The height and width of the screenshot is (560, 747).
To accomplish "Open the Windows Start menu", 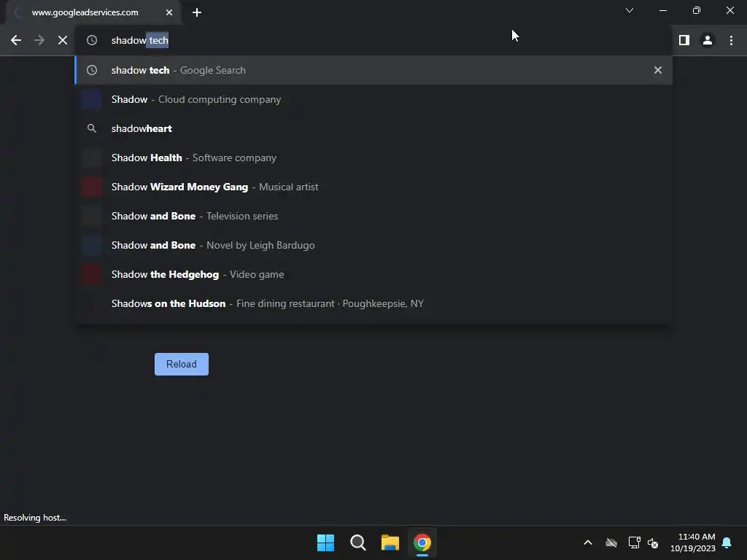I will pyautogui.click(x=326, y=542).
